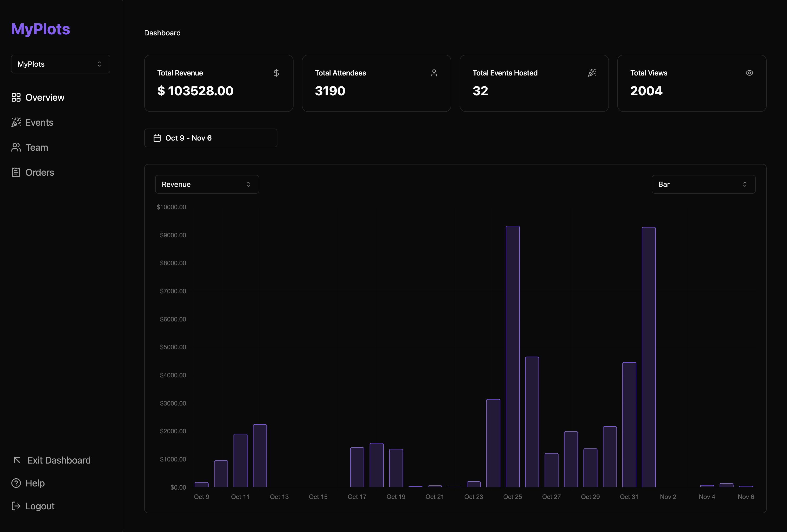
Task: Click the Oct 17 revenue bar
Action: tap(357, 467)
